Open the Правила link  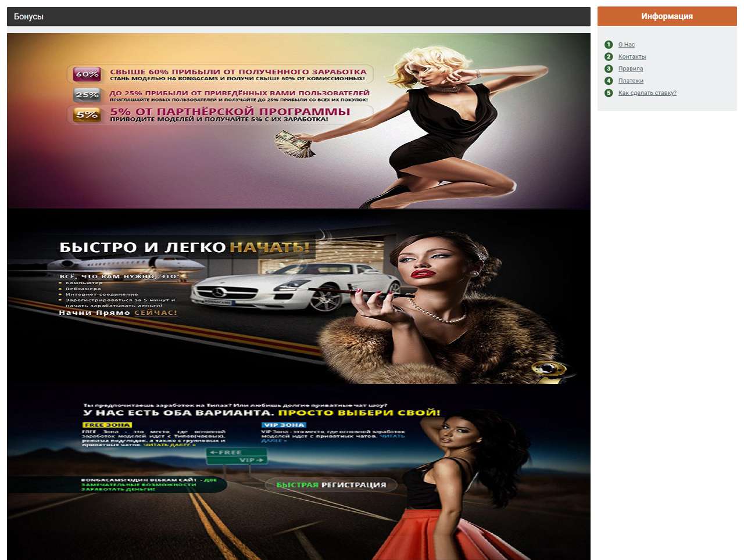(x=630, y=69)
